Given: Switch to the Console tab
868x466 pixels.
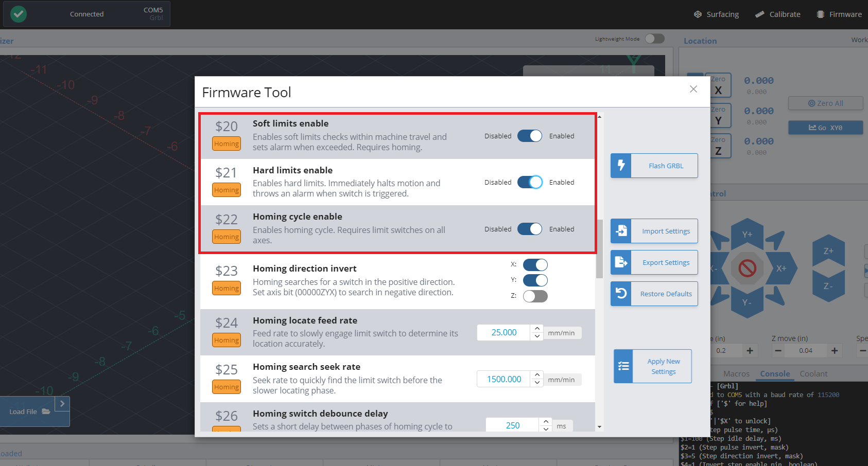Looking at the screenshot, I should pos(775,374).
